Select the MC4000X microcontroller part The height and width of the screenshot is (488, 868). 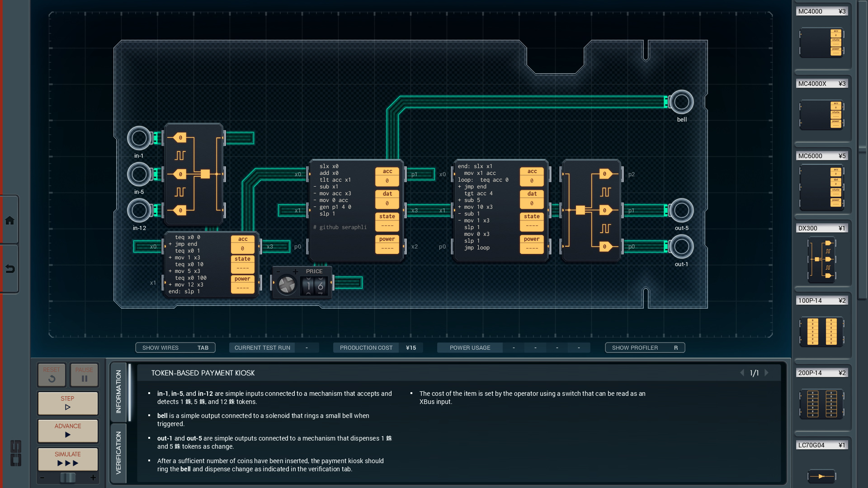[821, 115]
